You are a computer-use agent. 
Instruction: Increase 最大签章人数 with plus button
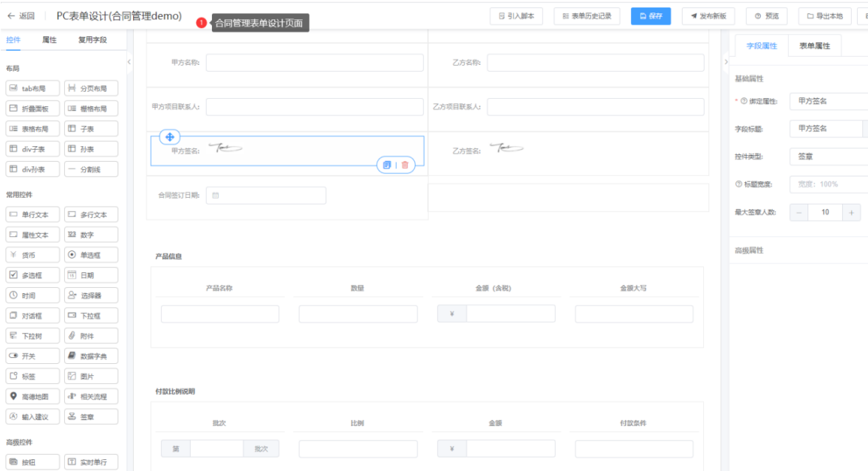(852, 213)
